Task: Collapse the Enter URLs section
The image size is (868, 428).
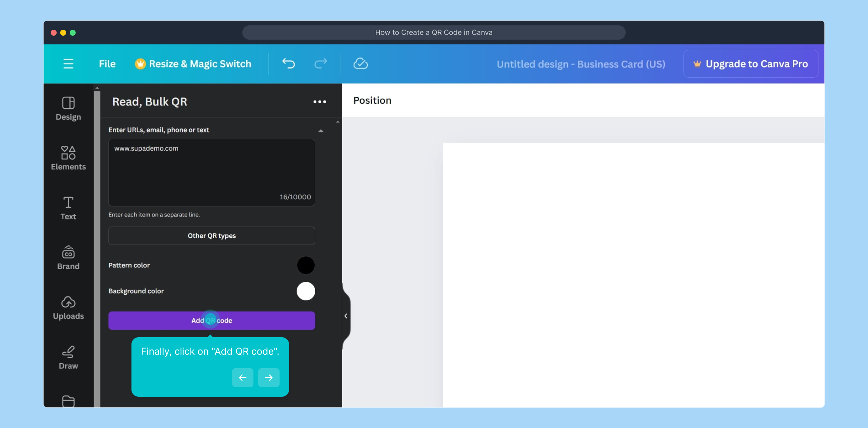Action: coord(321,130)
